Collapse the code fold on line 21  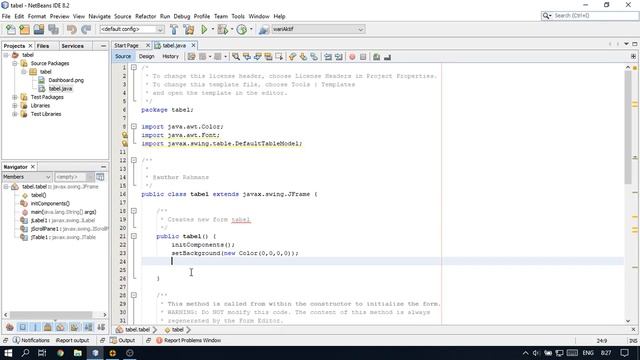pos(133,236)
